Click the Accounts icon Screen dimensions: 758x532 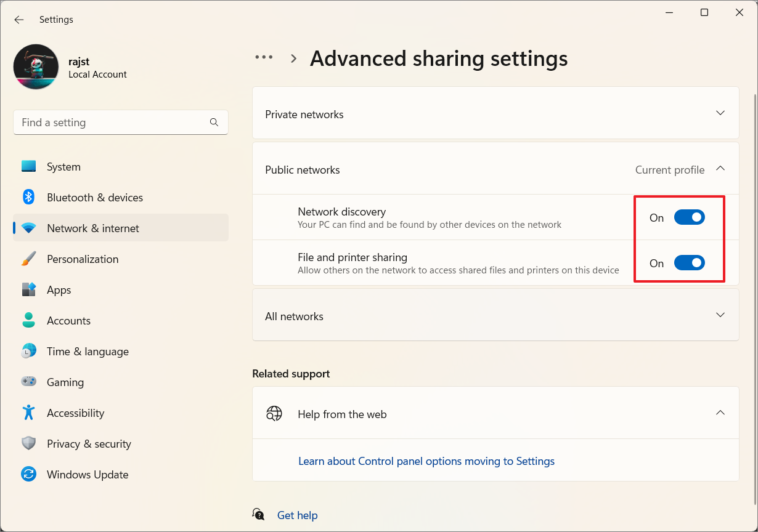tap(28, 320)
